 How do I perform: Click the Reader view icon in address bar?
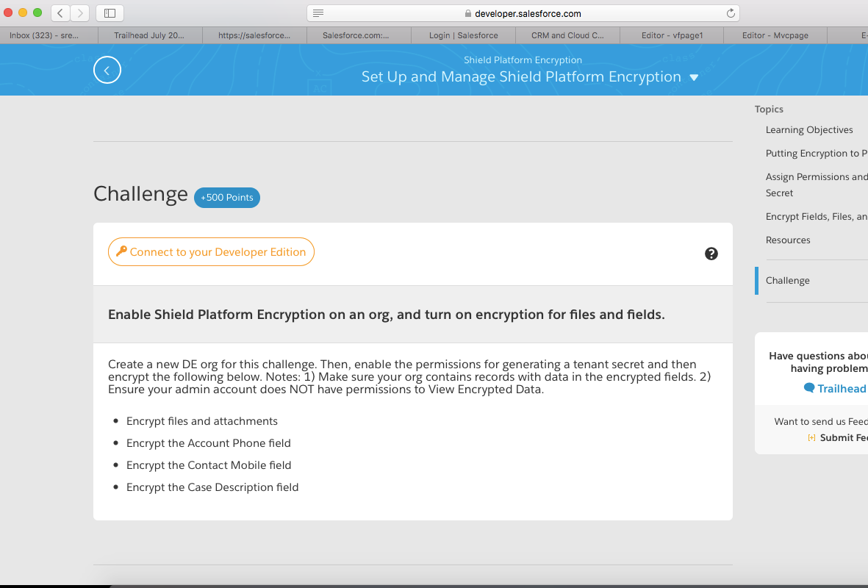coord(318,13)
